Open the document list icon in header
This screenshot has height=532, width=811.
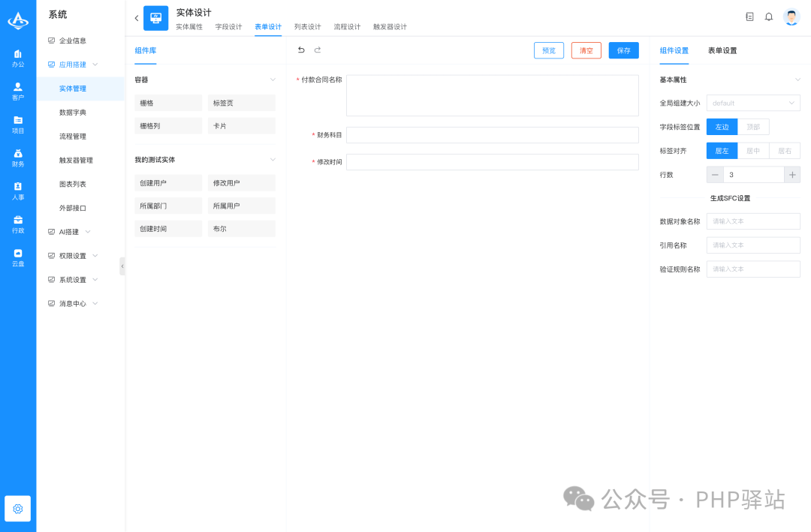[x=749, y=17]
